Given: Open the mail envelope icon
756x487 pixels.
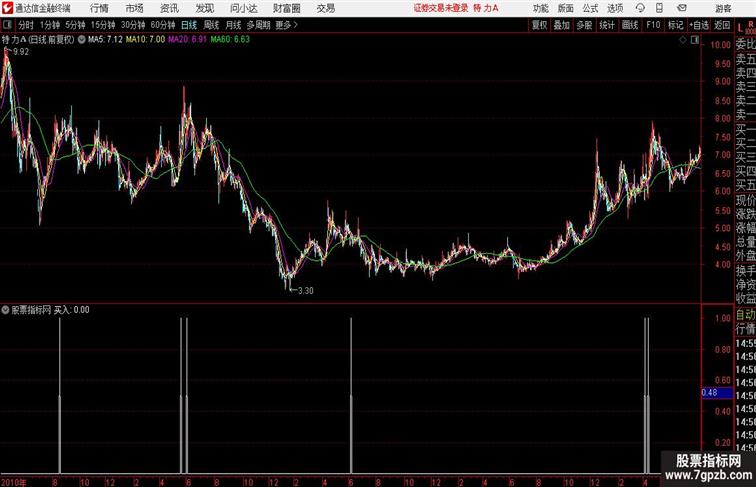Looking at the screenshot, I should coord(682,8).
